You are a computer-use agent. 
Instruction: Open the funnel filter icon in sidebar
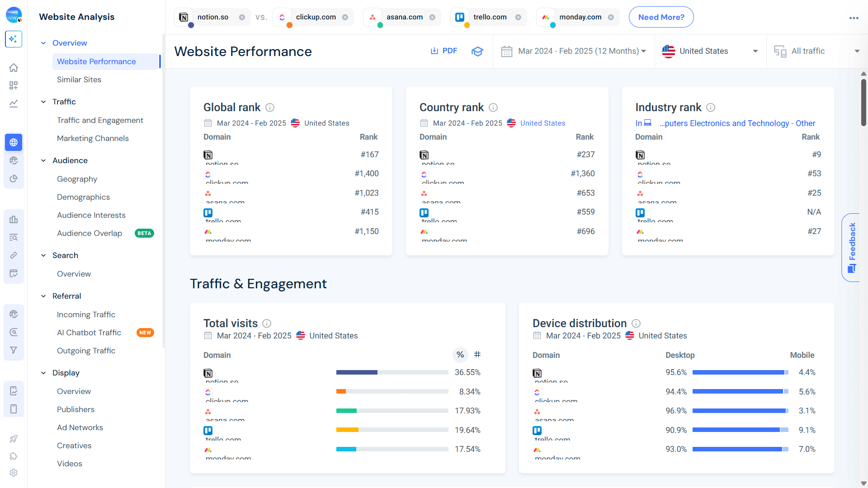click(x=14, y=350)
